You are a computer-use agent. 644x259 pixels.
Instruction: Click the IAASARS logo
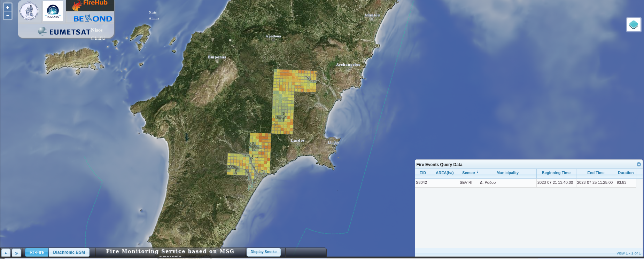click(x=53, y=11)
